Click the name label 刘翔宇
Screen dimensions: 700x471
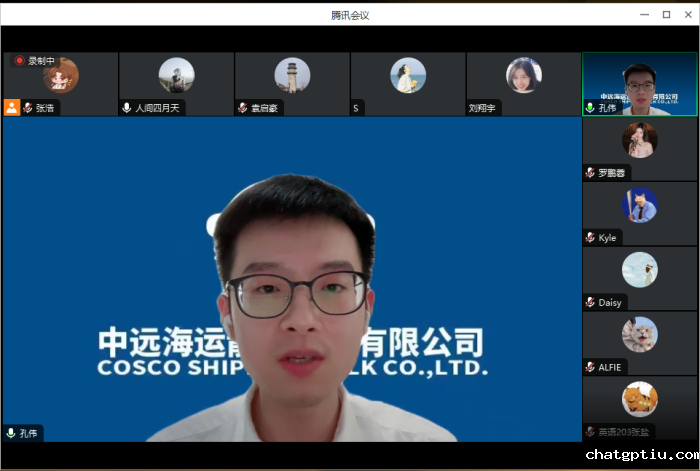(482, 108)
